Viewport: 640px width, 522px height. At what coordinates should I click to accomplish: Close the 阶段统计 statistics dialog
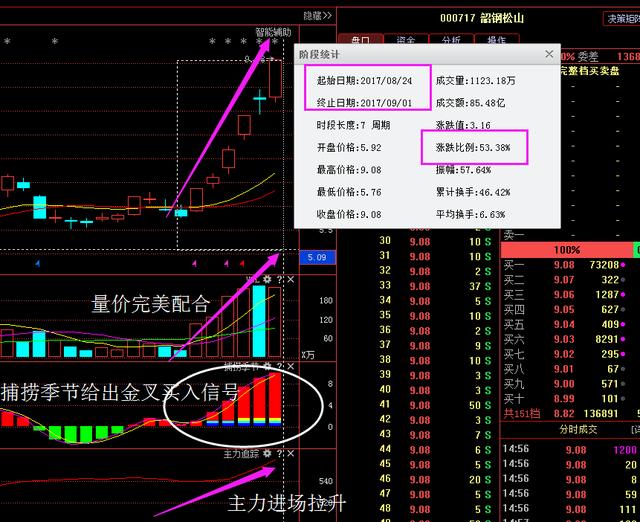pos(549,53)
